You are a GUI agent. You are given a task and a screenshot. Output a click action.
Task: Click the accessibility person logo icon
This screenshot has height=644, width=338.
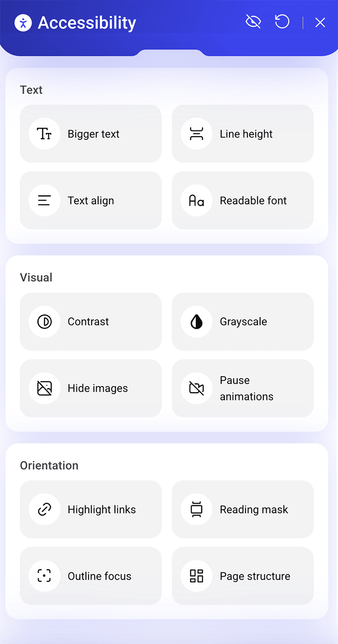coord(23,23)
